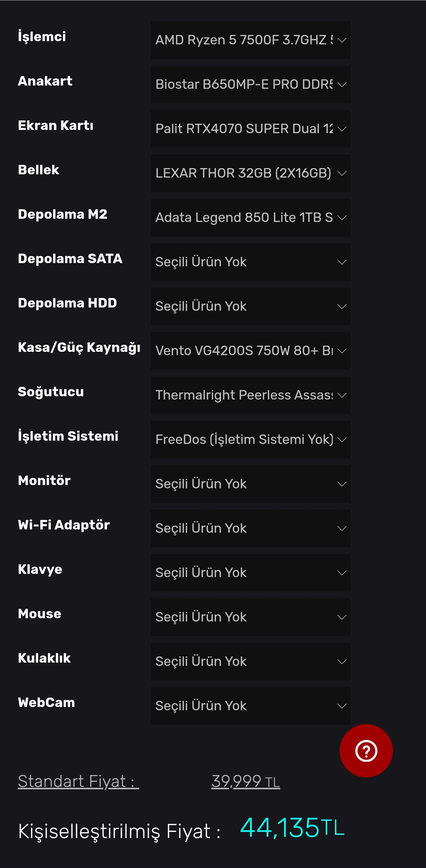
Task: Open the Ekran Kartı graphics card dropdown
Action: (x=250, y=129)
